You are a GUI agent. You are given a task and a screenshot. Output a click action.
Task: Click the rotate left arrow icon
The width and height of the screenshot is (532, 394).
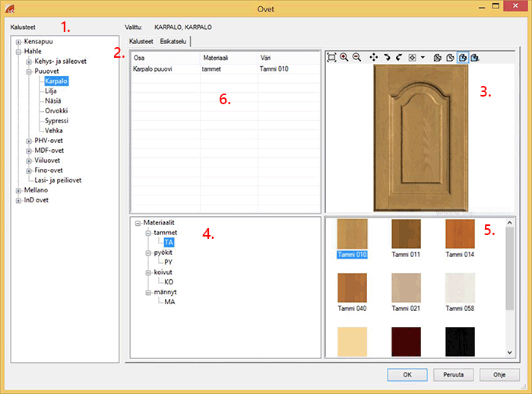[386, 57]
